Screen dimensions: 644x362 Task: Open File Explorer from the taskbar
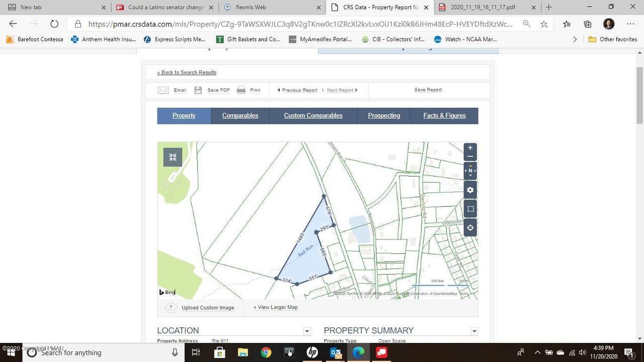point(243,352)
